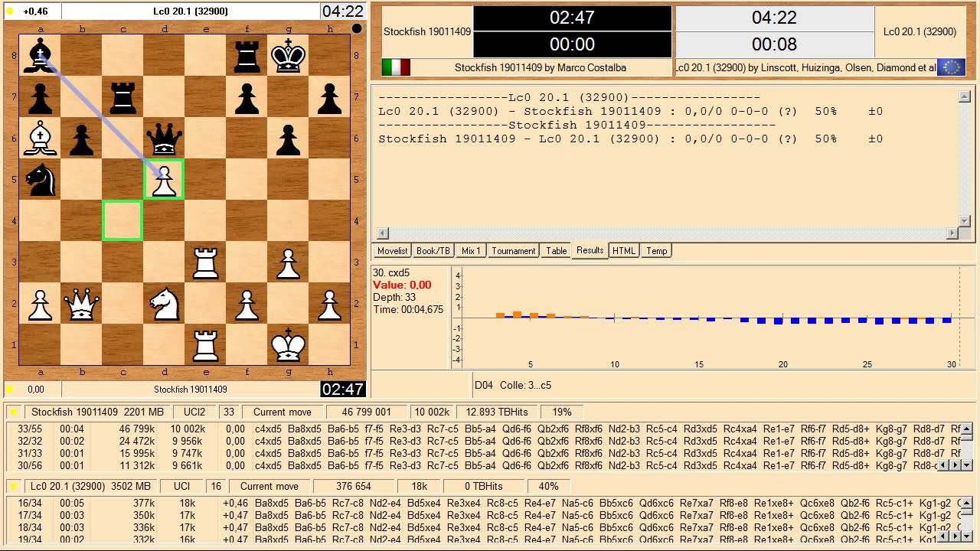Select the Results tab
The width and height of the screenshot is (980, 551).
(590, 250)
